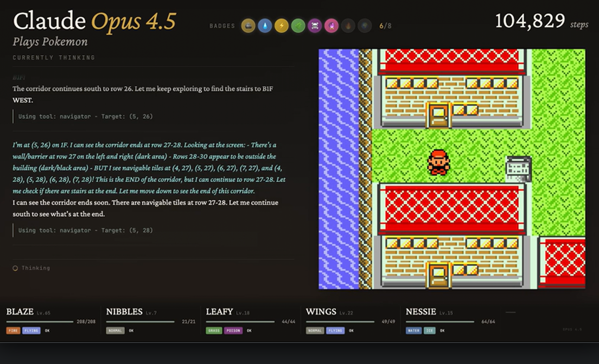This screenshot has height=364, width=599.
Task: Click Blaze's 208/208 HP value
Action: (x=86, y=322)
